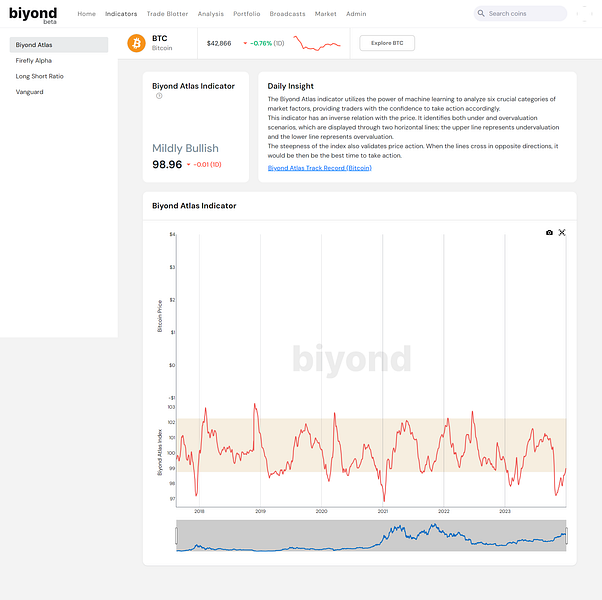Click the $42,866 price value
The height and width of the screenshot is (600, 602).
click(219, 43)
